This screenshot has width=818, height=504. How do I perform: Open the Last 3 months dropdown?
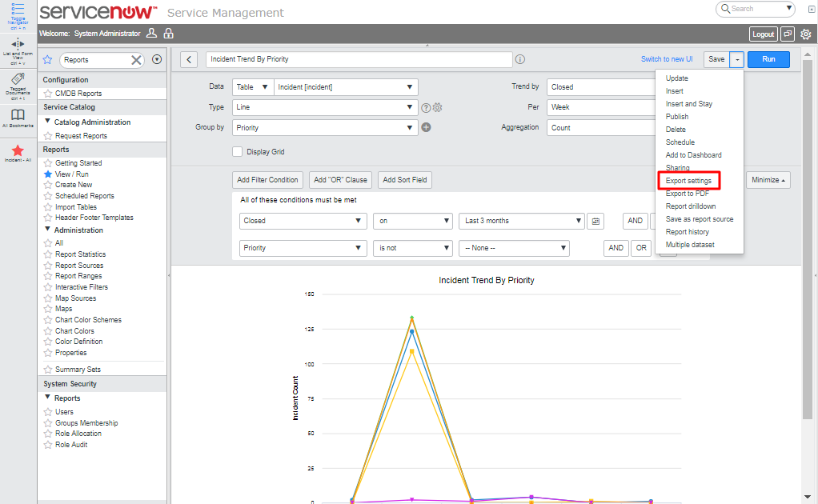pos(521,221)
